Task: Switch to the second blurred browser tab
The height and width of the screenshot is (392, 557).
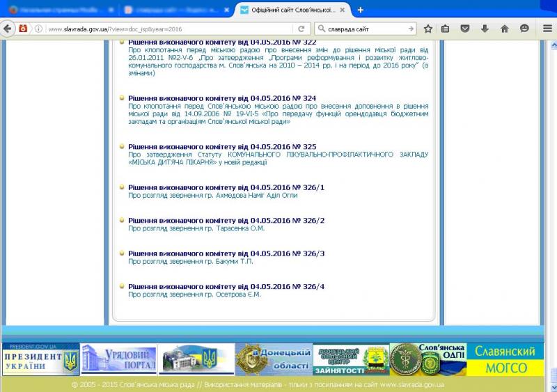Action: coord(174,10)
